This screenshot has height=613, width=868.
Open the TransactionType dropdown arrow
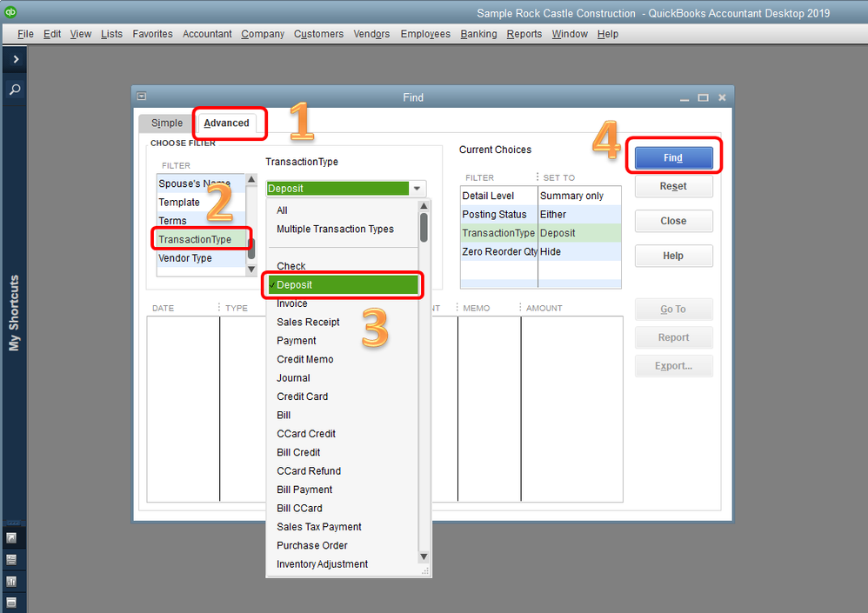417,189
